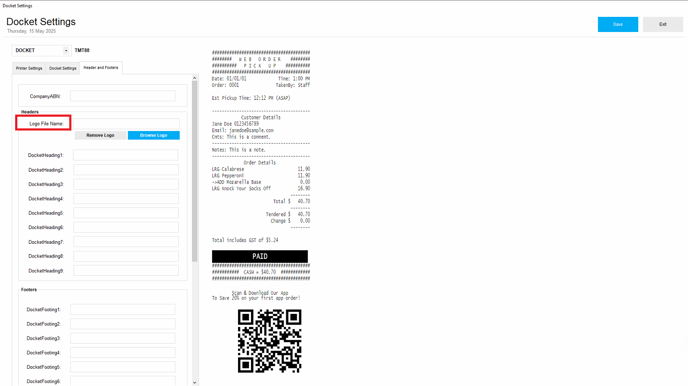Viewport: 688px width, 386px height.
Task: Exit the Docket Settings screen
Action: (x=663, y=25)
